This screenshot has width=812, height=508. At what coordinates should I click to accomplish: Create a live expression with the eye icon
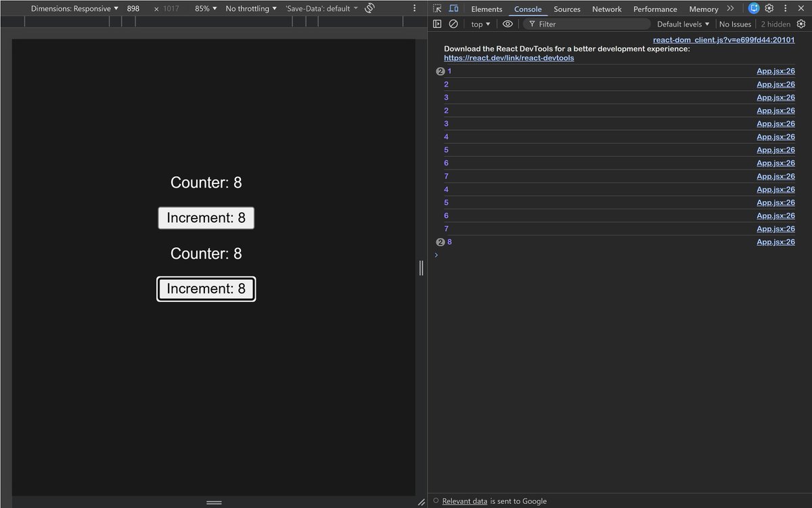[x=507, y=24]
